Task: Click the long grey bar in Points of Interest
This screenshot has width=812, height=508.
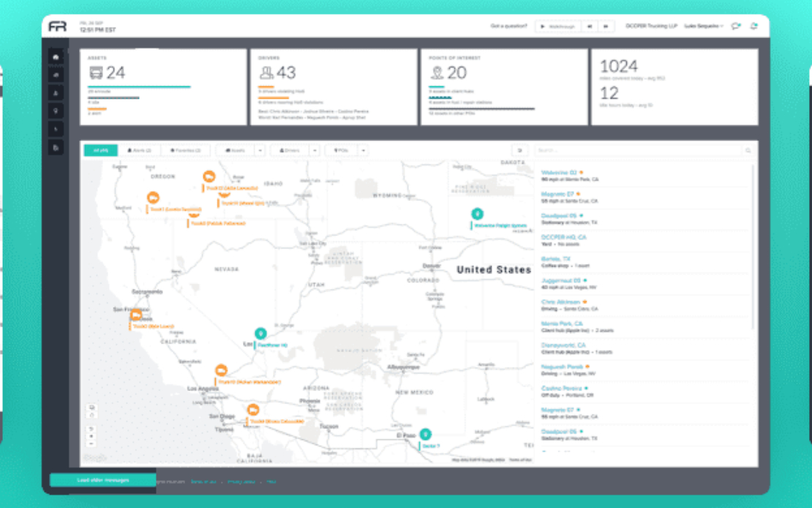Action: click(x=481, y=109)
